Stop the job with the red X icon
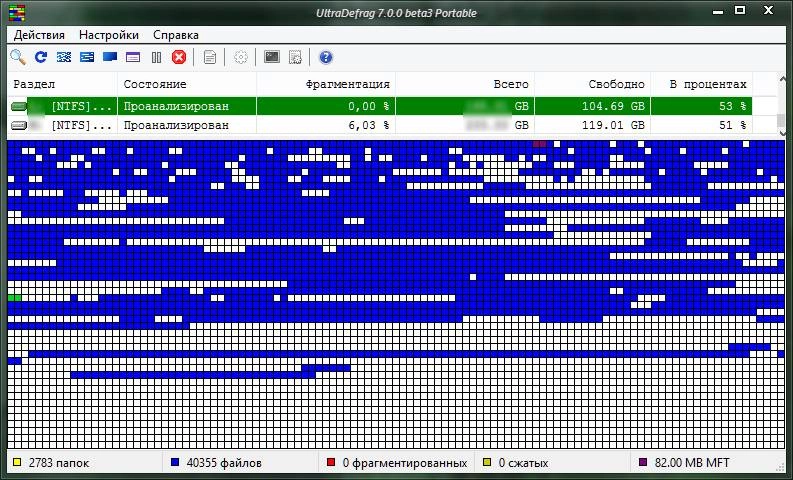793x480 pixels. pos(179,57)
